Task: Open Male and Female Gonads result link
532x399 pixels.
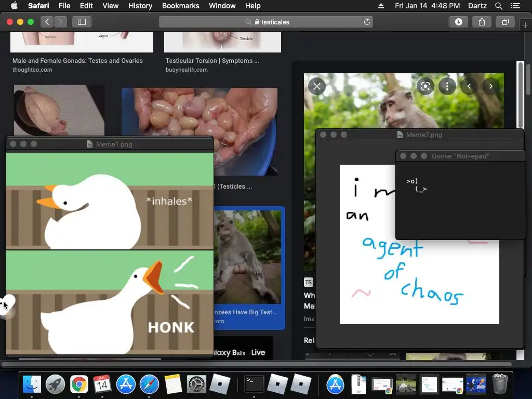Action: (77, 61)
